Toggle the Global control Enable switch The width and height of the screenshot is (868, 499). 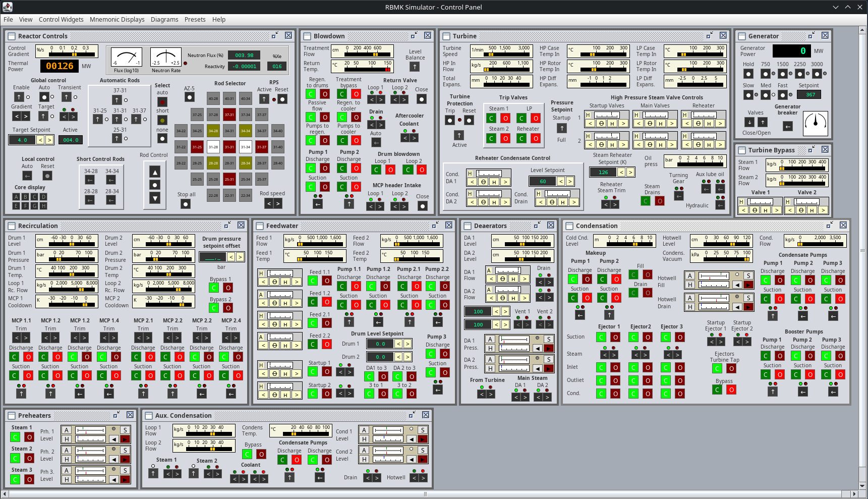click(19, 97)
